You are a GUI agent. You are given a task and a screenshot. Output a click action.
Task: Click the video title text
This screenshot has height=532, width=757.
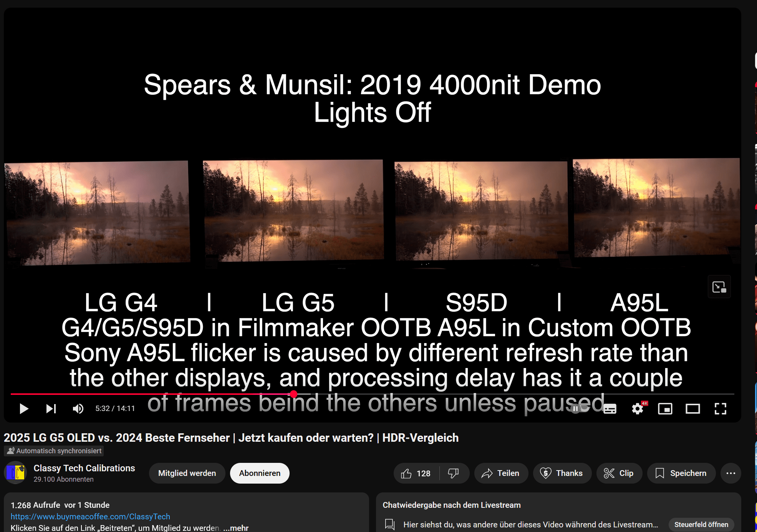coord(231,438)
